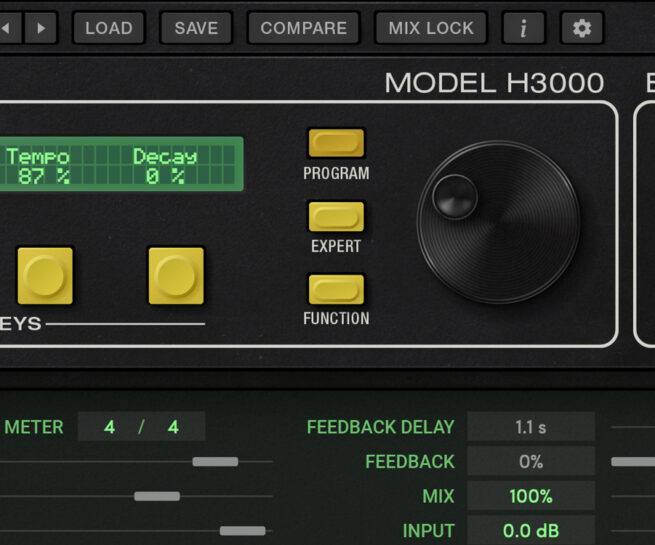Go to the next preset arrow
This screenshot has width=655, height=545.
pyautogui.click(x=41, y=28)
